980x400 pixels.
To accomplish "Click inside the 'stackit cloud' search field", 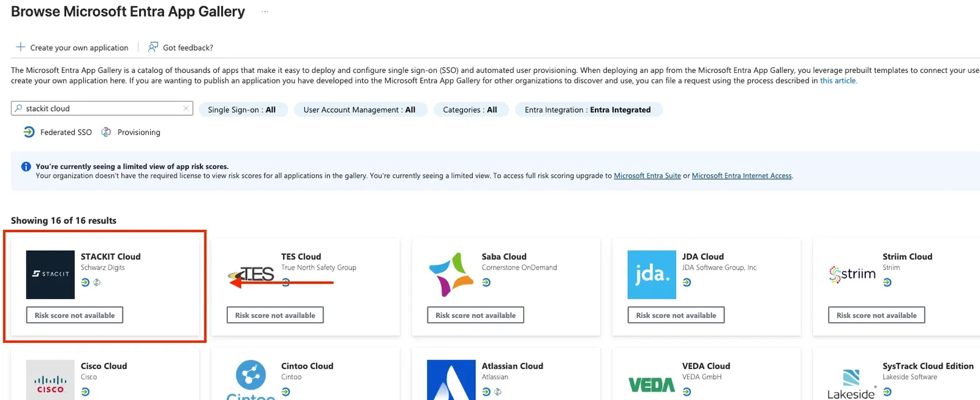I will (102, 108).
